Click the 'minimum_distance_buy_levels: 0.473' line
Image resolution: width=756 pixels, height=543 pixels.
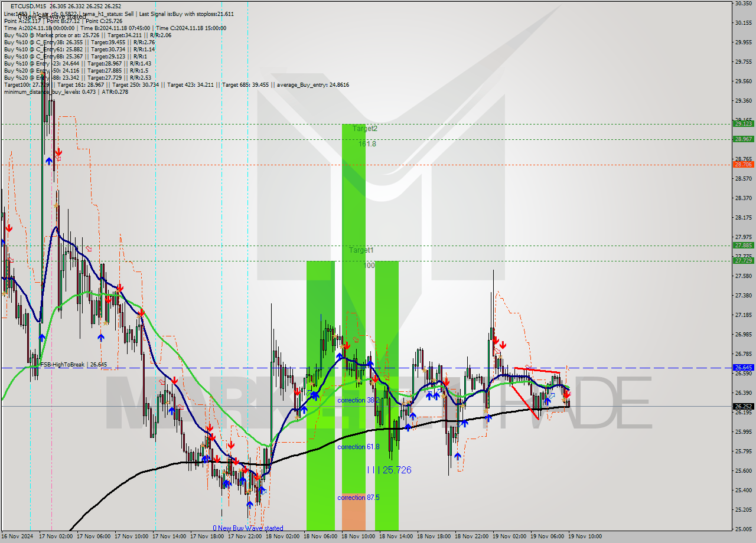pyautogui.click(x=66, y=91)
